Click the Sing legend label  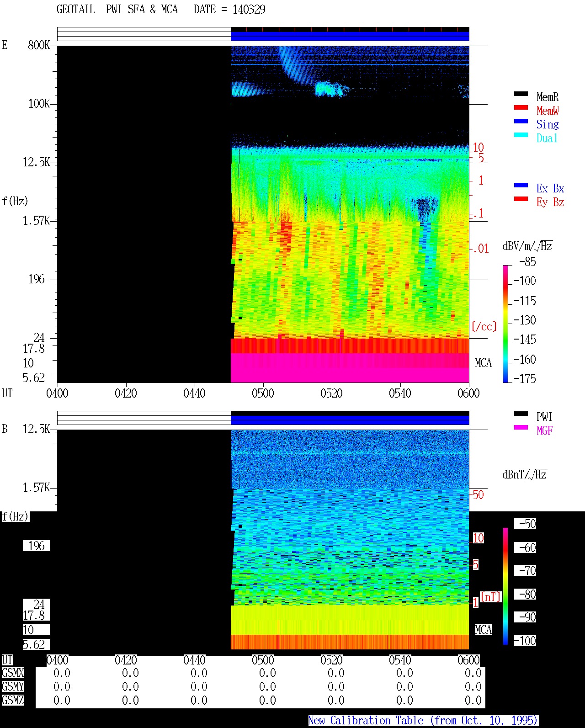pyautogui.click(x=548, y=124)
